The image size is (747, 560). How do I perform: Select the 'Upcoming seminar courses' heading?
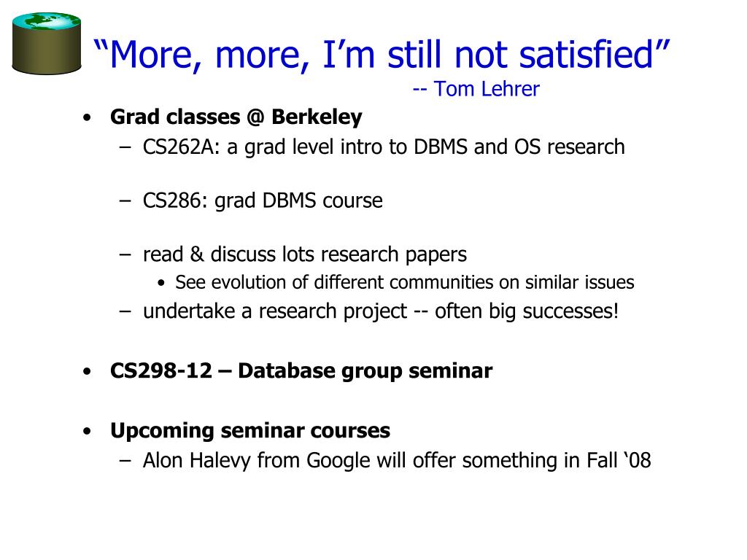pyautogui.click(x=250, y=431)
